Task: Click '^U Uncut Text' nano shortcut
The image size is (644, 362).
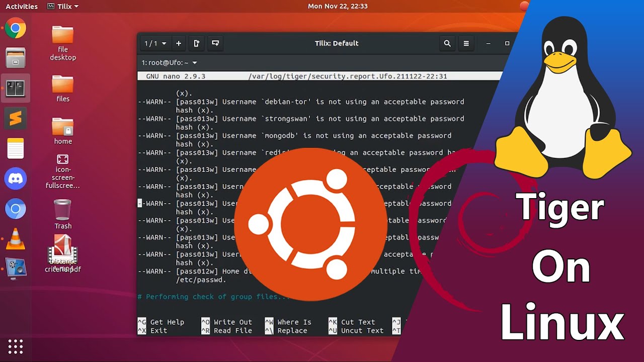Action: click(x=356, y=331)
